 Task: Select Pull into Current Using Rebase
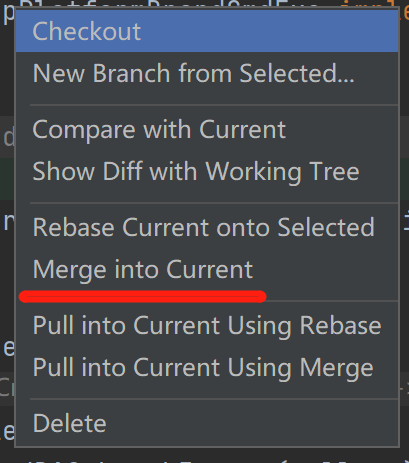[207, 325]
